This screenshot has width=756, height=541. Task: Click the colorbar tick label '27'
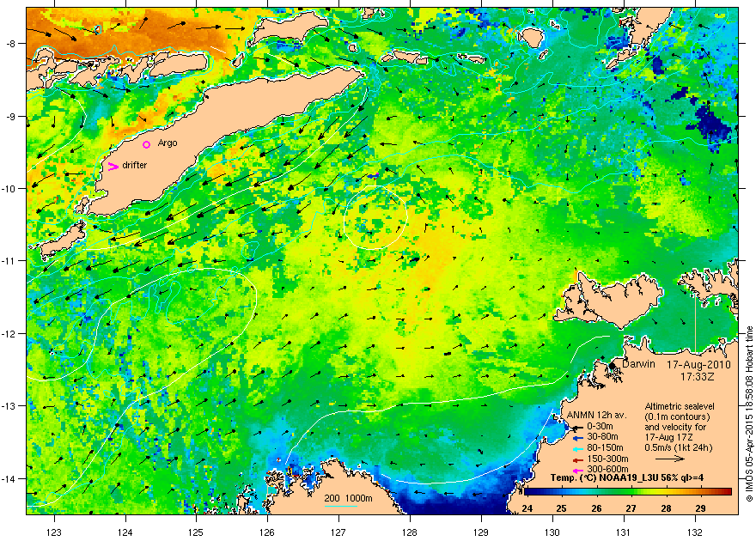(631, 508)
